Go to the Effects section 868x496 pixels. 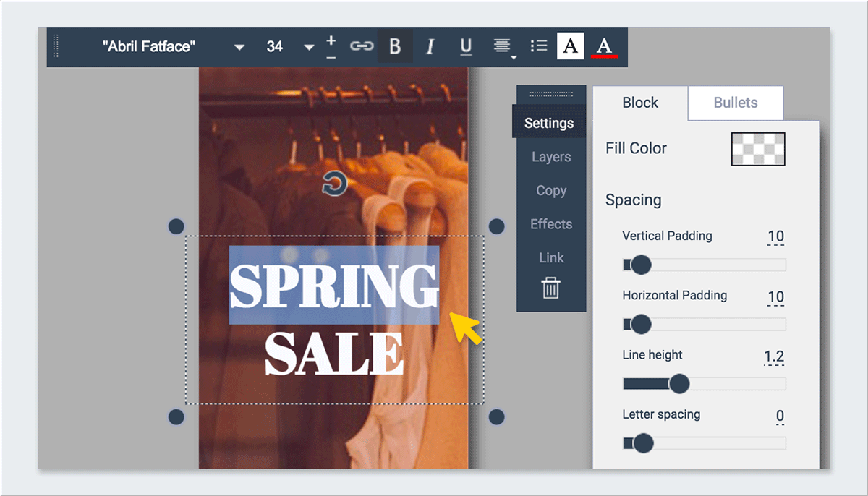pyautogui.click(x=551, y=223)
